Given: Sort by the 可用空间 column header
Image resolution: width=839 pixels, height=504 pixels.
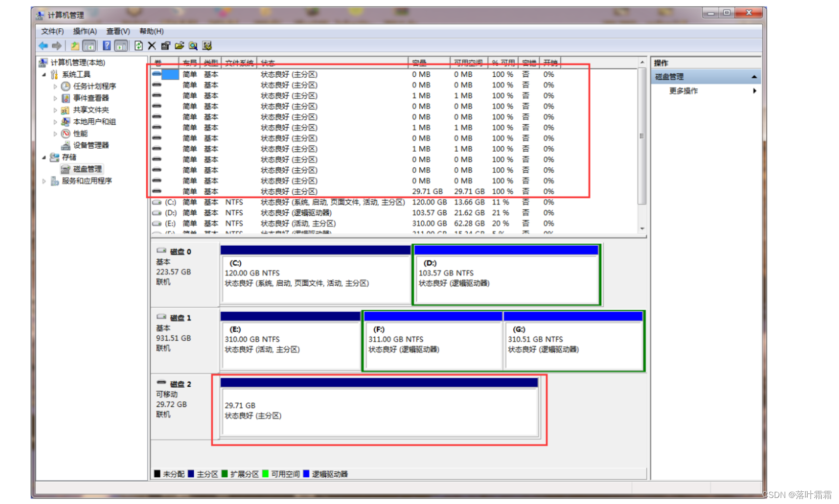Looking at the screenshot, I should coord(469,63).
